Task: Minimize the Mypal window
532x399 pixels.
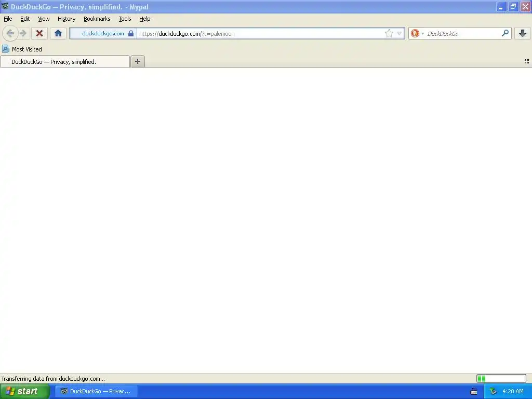Action: [501, 6]
